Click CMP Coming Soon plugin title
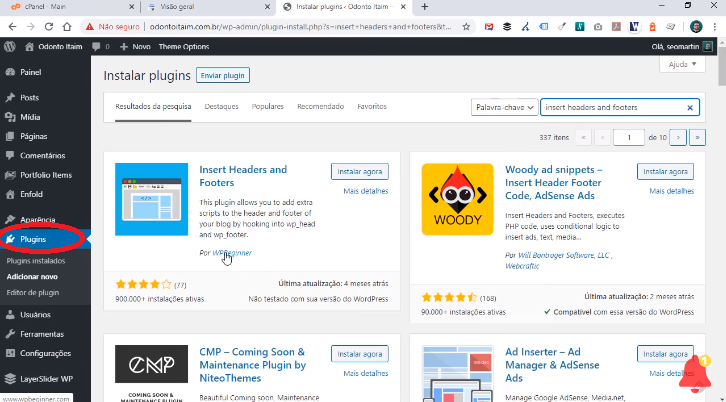 (253, 365)
